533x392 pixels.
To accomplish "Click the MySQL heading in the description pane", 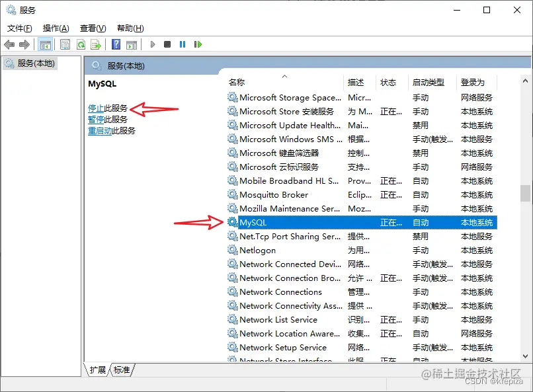I will (102, 83).
